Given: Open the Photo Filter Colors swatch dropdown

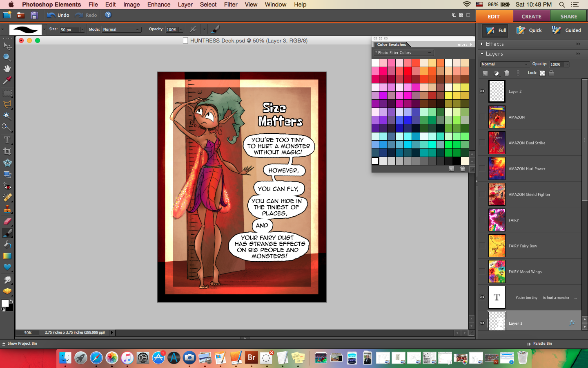Looking at the screenshot, I should 403,53.
